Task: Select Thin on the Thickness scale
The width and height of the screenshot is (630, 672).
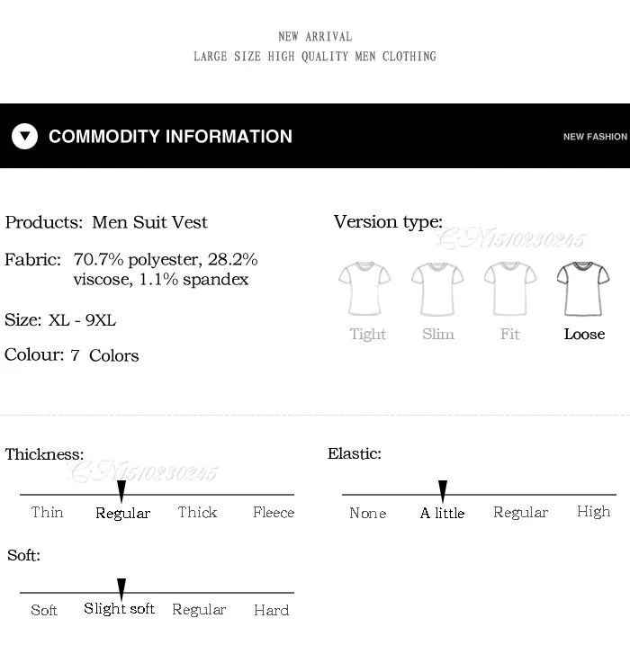Action: tap(47, 512)
